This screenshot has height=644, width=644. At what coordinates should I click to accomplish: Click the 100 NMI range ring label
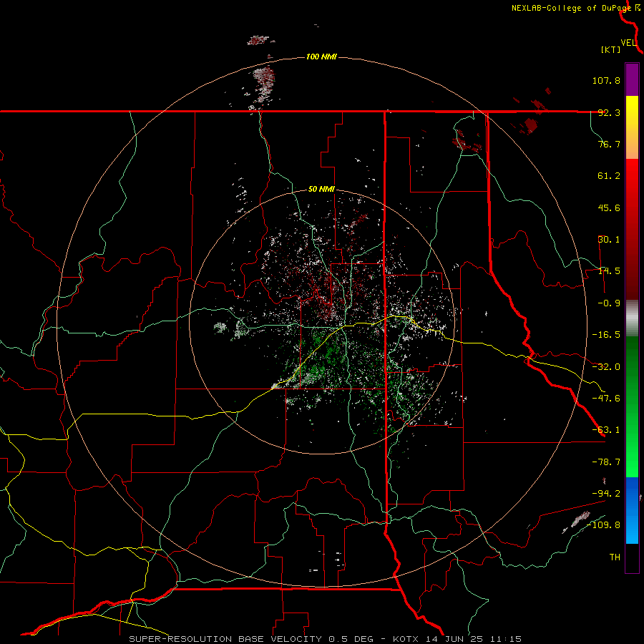[x=321, y=57]
